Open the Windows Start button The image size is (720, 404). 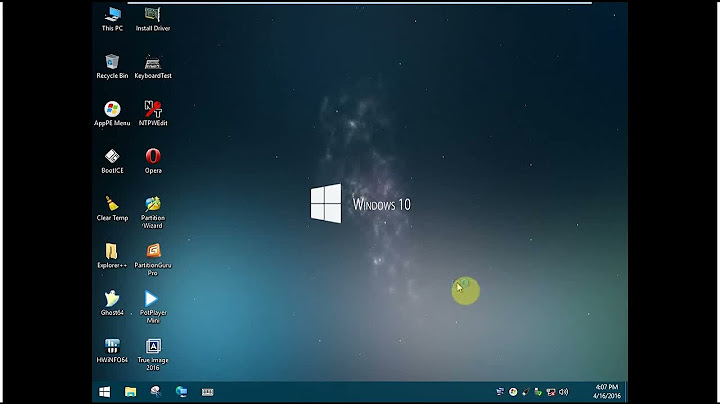pyautogui.click(x=105, y=392)
